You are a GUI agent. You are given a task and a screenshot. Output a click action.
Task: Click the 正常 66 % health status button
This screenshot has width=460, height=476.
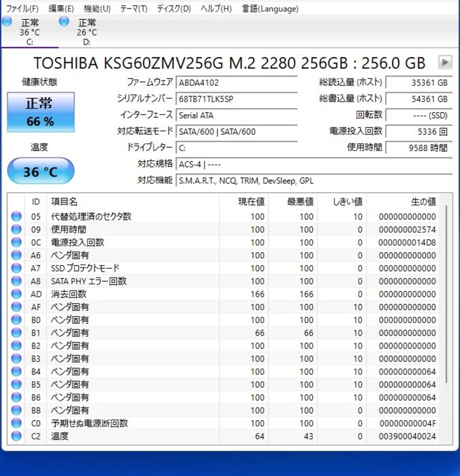pyautogui.click(x=41, y=112)
